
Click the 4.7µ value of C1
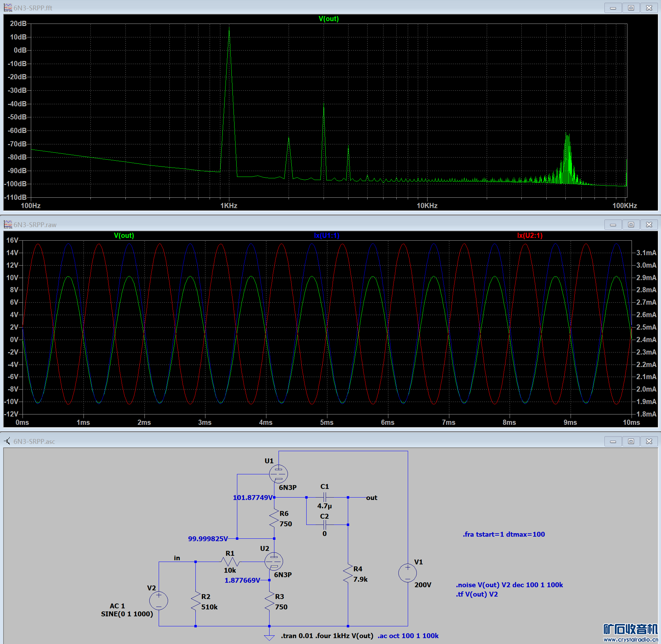click(325, 506)
